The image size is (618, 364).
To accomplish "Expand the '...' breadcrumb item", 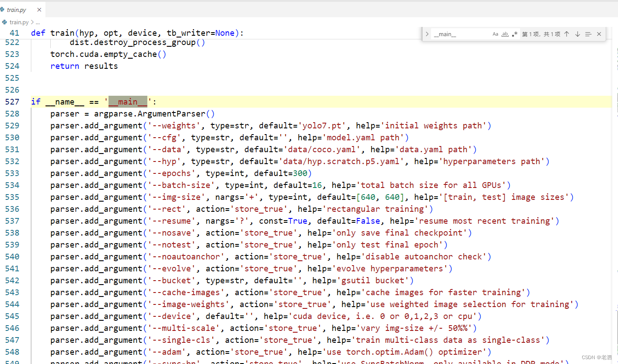I will click(37, 22).
